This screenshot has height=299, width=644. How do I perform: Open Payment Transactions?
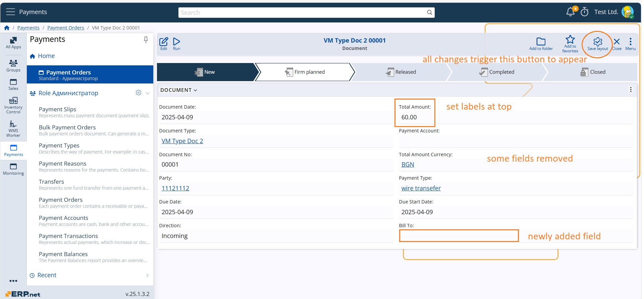[x=94, y=239]
